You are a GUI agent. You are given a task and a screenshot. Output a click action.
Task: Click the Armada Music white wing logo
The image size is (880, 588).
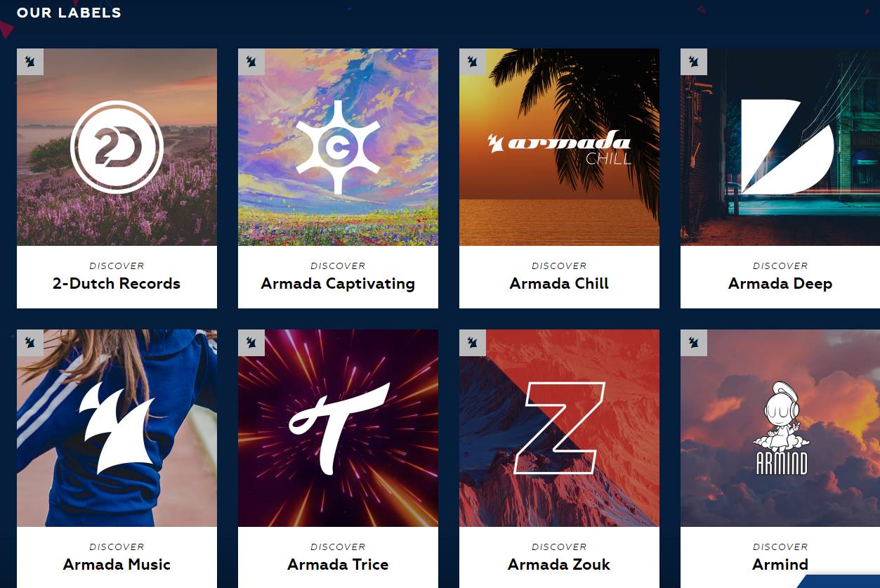pyautogui.click(x=117, y=428)
